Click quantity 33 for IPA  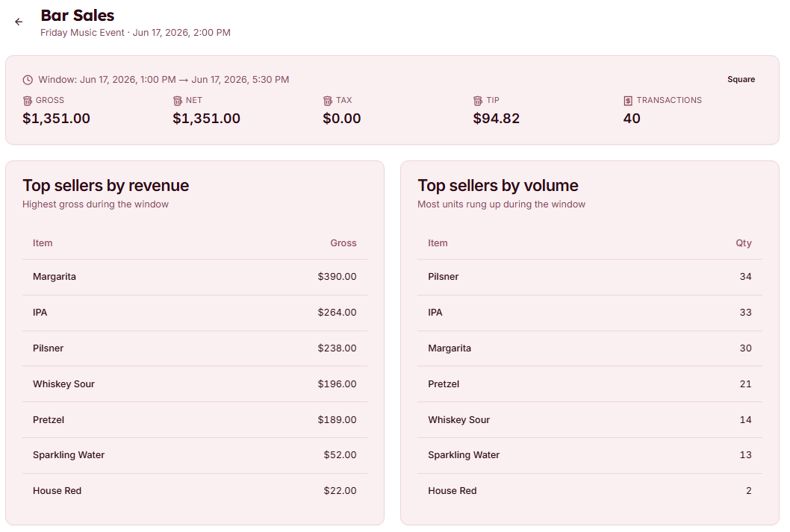click(746, 313)
